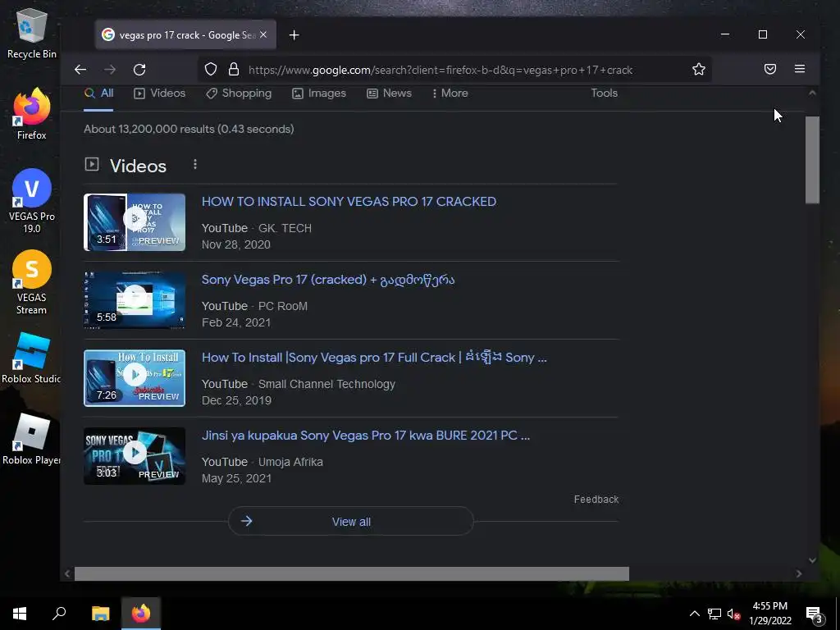
Task: Click the About 13,200,000 results text
Action: click(189, 129)
